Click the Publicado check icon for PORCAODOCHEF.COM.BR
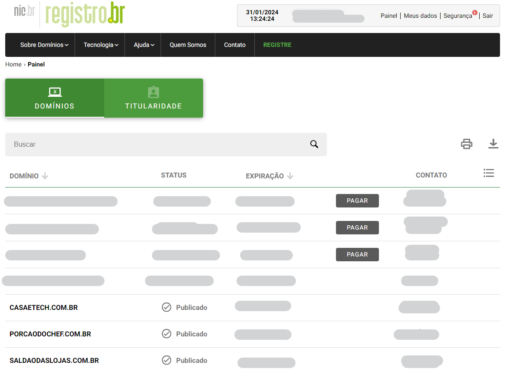The width and height of the screenshot is (510, 375). [166, 334]
